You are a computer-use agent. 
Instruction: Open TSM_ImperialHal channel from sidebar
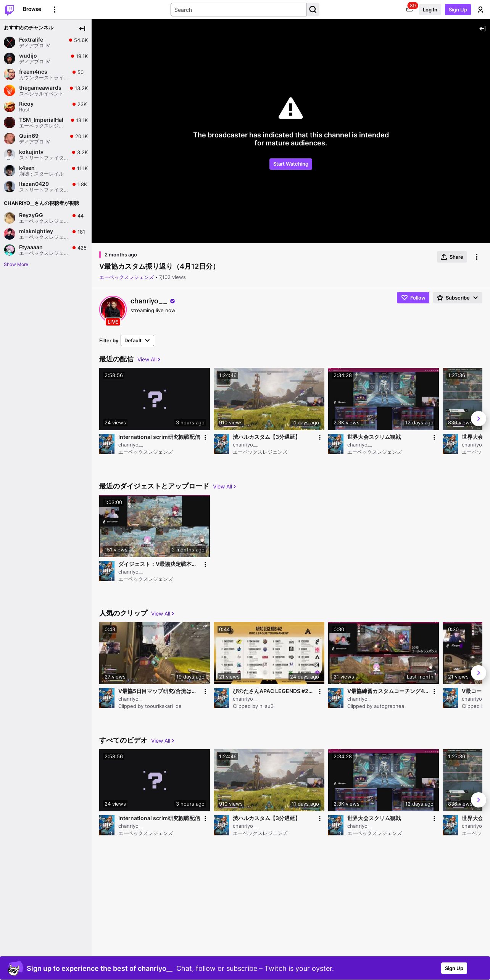pos(46,122)
